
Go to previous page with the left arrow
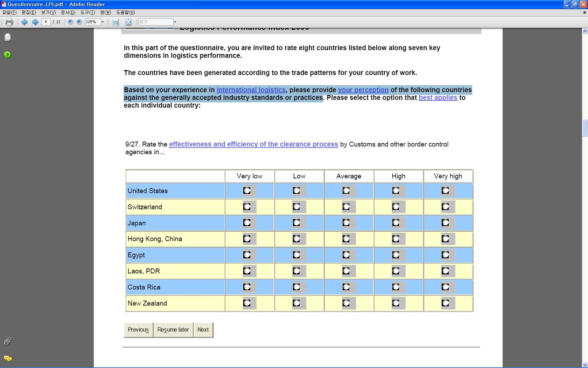coord(24,22)
